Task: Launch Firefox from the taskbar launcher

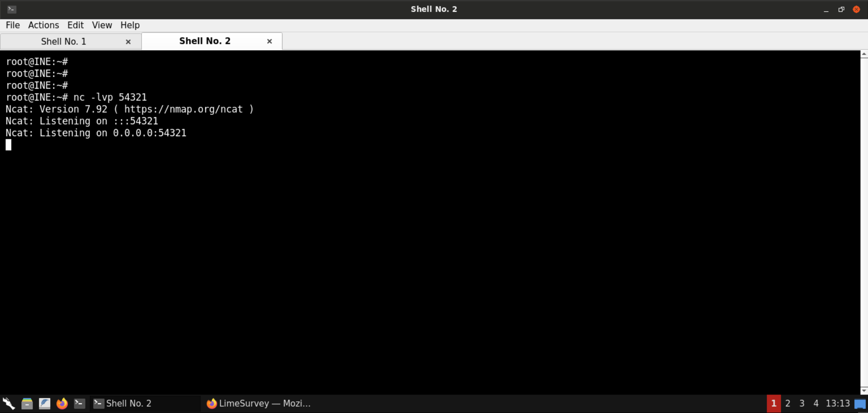Action: (x=62, y=404)
